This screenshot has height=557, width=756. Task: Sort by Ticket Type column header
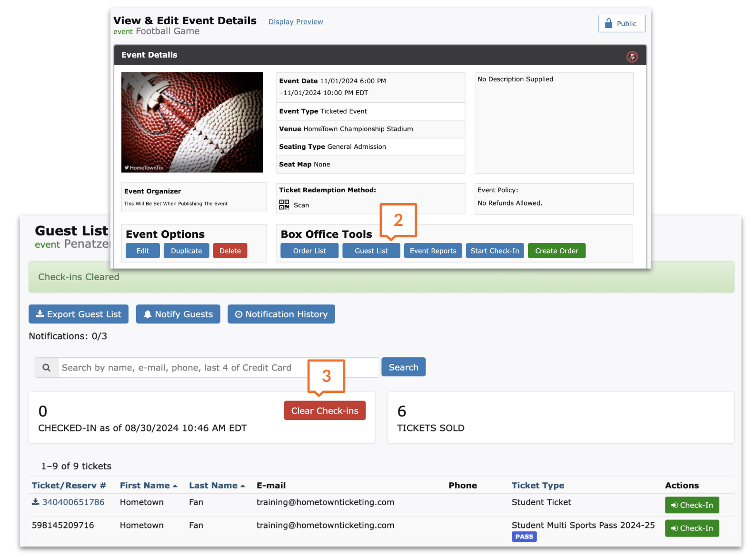pos(537,485)
